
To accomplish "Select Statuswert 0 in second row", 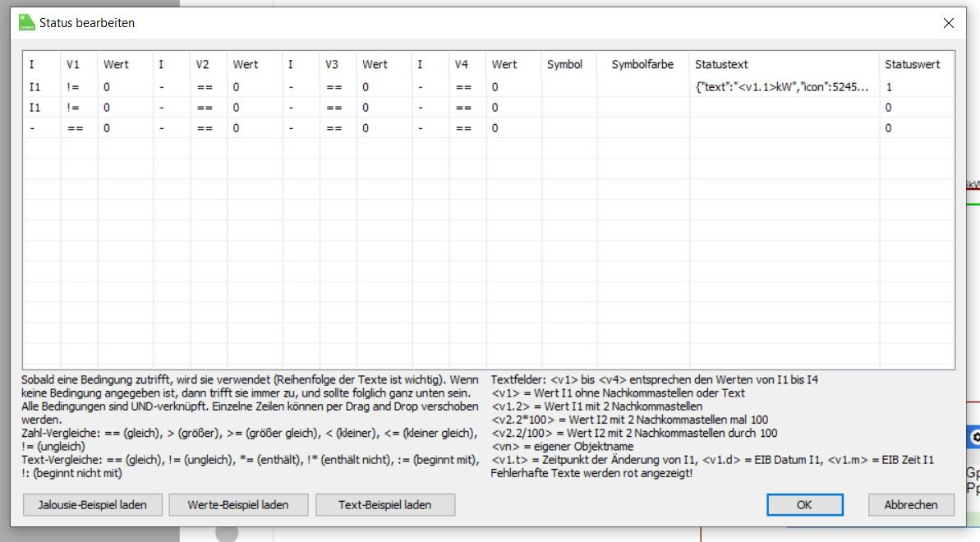I will click(x=916, y=108).
